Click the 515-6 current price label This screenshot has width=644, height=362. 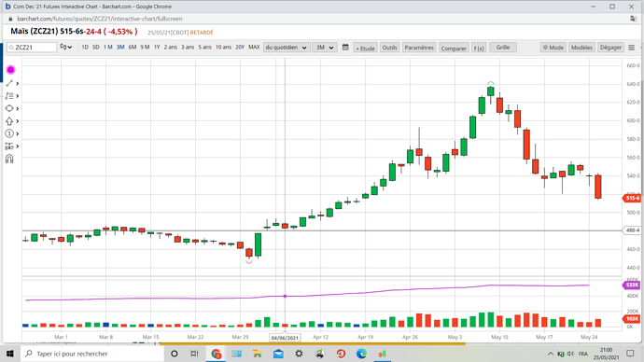[632, 198]
